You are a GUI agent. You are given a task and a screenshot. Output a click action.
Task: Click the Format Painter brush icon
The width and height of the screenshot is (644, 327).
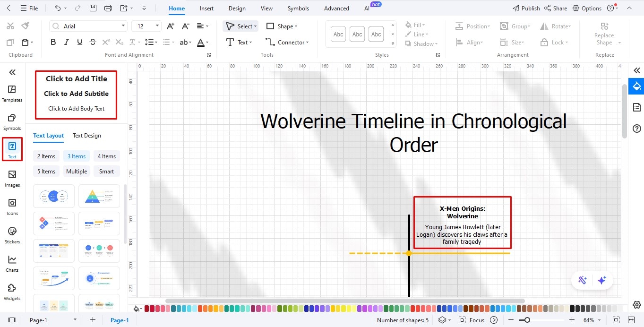click(26, 26)
